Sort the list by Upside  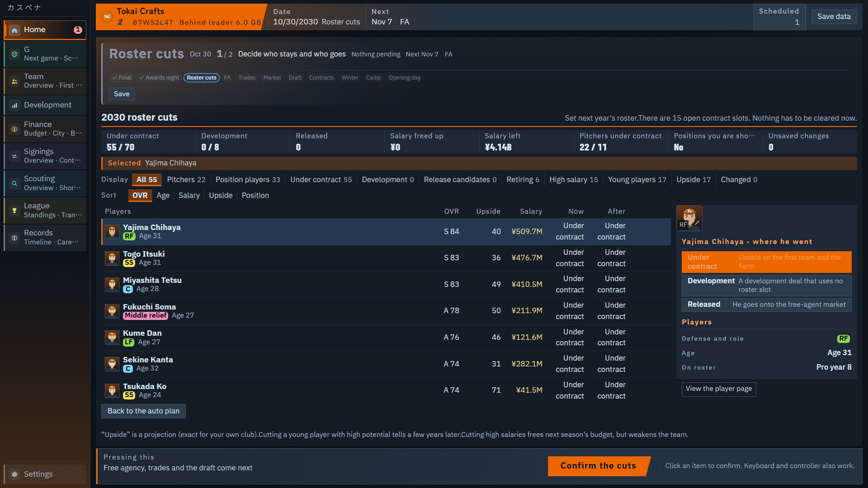click(x=221, y=196)
